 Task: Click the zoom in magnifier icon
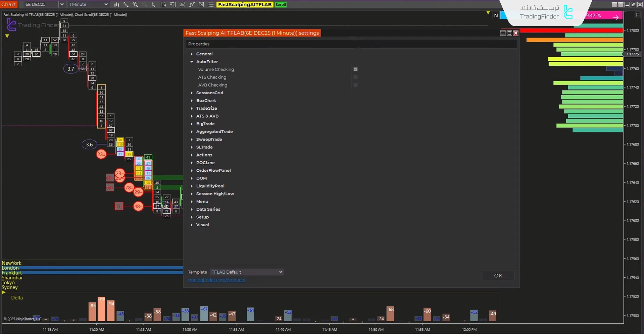tap(135, 4)
